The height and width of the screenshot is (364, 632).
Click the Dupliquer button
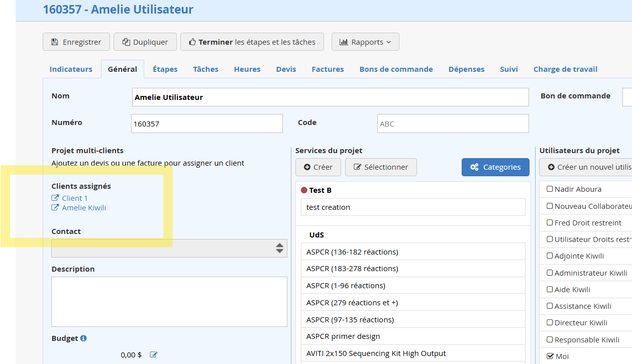(x=145, y=42)
